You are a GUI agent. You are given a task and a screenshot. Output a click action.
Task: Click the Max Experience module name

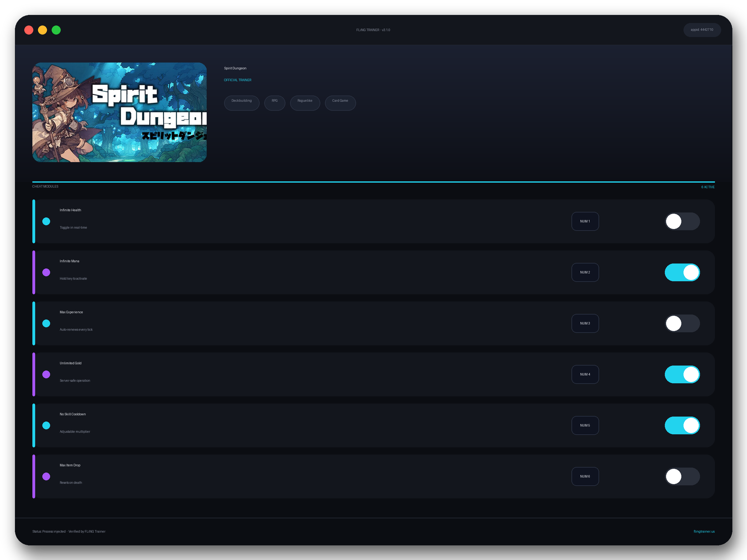[71, 312]
